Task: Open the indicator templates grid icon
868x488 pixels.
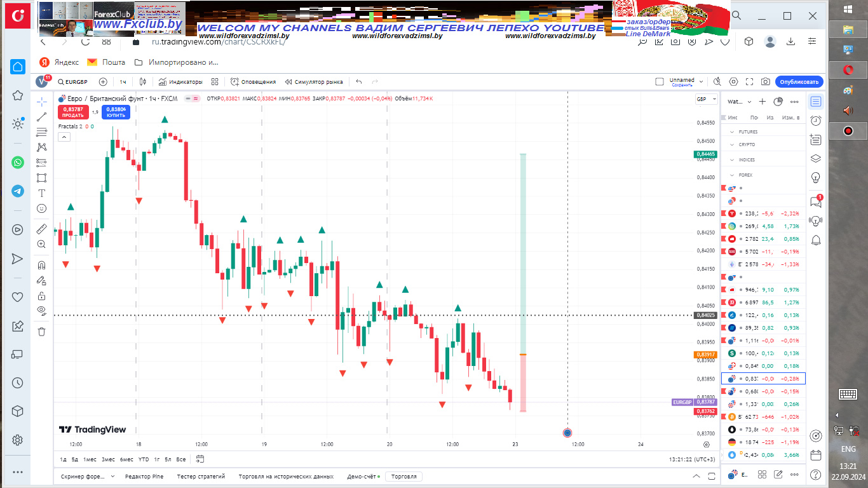Action: click(x=215, y=82)
